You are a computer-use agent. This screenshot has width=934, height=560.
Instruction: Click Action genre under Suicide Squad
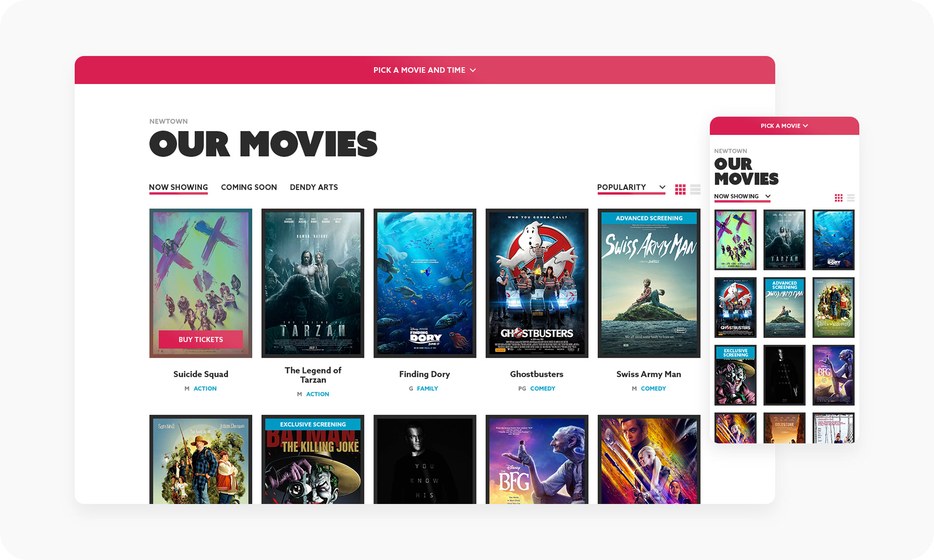click(x=205, y=388)
